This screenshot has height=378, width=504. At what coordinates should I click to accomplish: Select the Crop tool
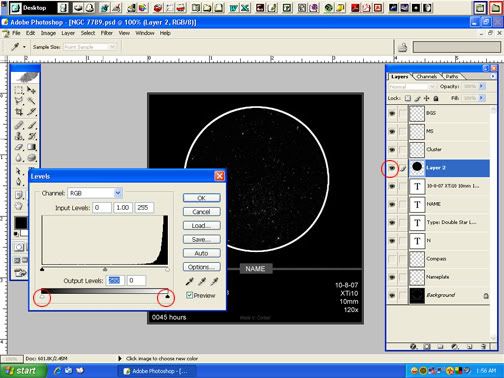pos(19,112)
